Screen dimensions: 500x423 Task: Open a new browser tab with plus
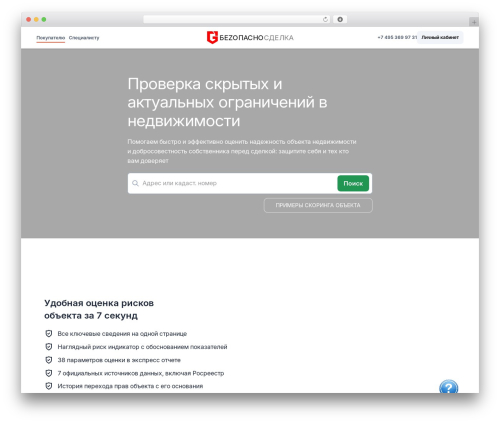click(474, 22)
